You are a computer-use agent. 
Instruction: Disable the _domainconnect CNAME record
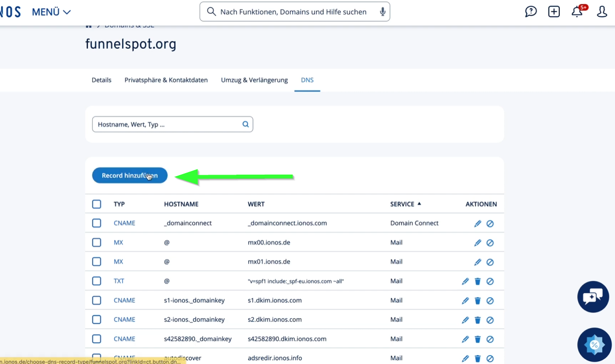coord(490,223)
